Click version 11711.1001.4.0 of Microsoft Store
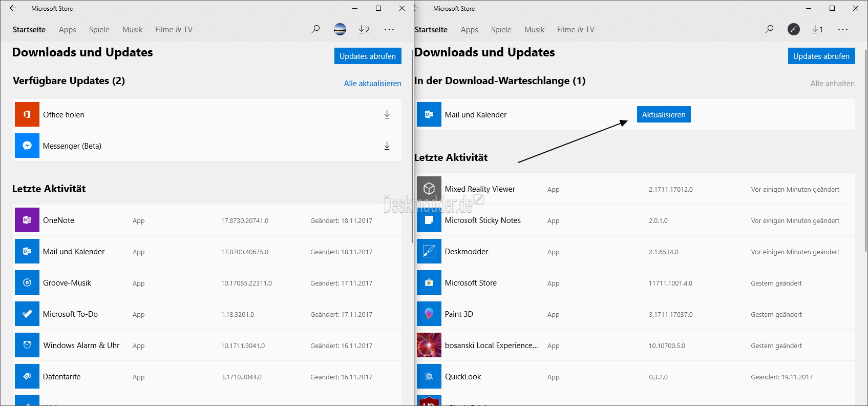The height and width of the screenshot is (406, 868). 670,283
